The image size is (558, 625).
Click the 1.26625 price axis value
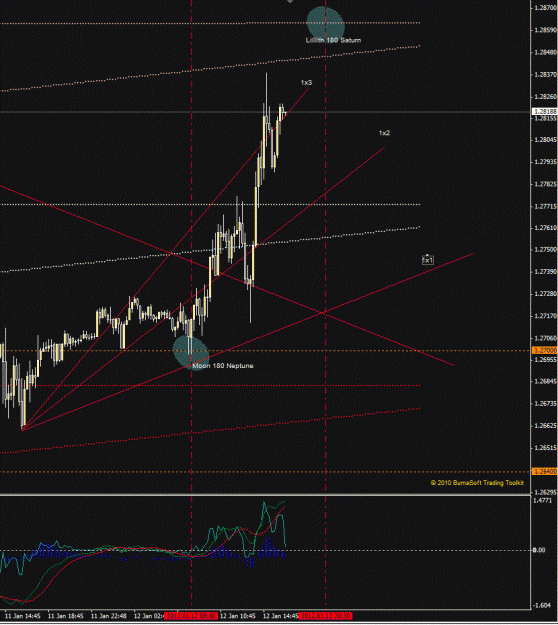click(545, 426)
